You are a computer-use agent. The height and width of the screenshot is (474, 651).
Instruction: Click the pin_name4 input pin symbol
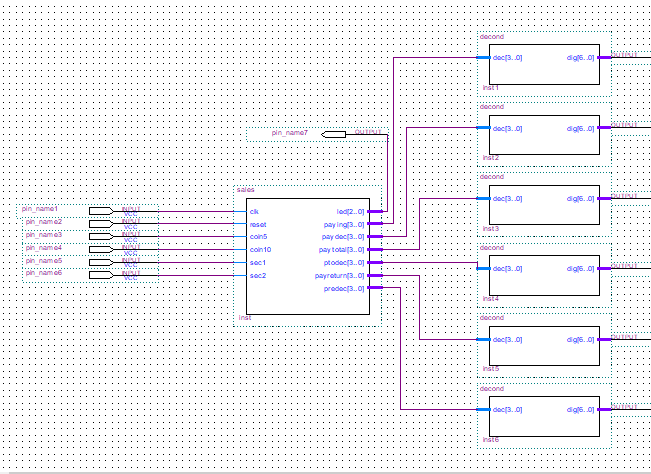click(x=100, y=249)
